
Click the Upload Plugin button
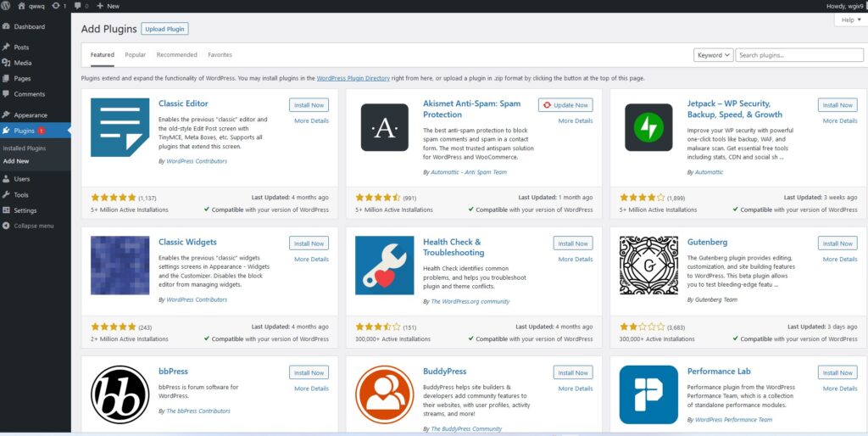click(x=164, y=29)
